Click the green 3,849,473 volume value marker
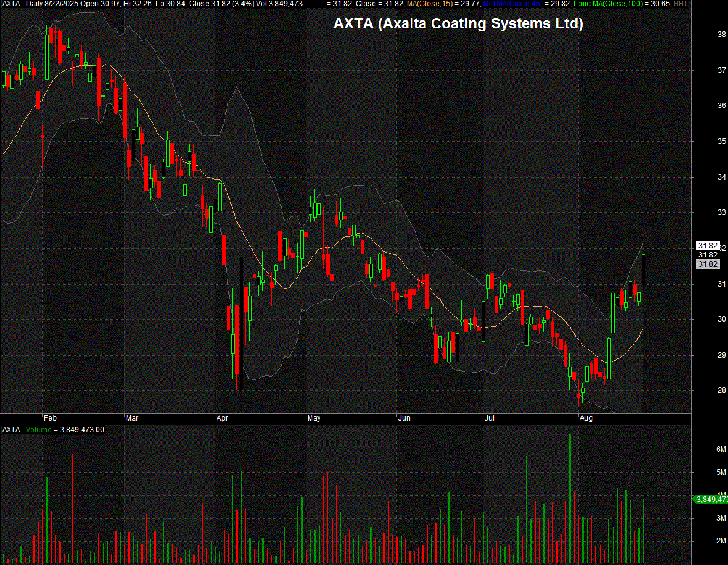Viewport: 728px width, 565px height. tap(711, 499)
